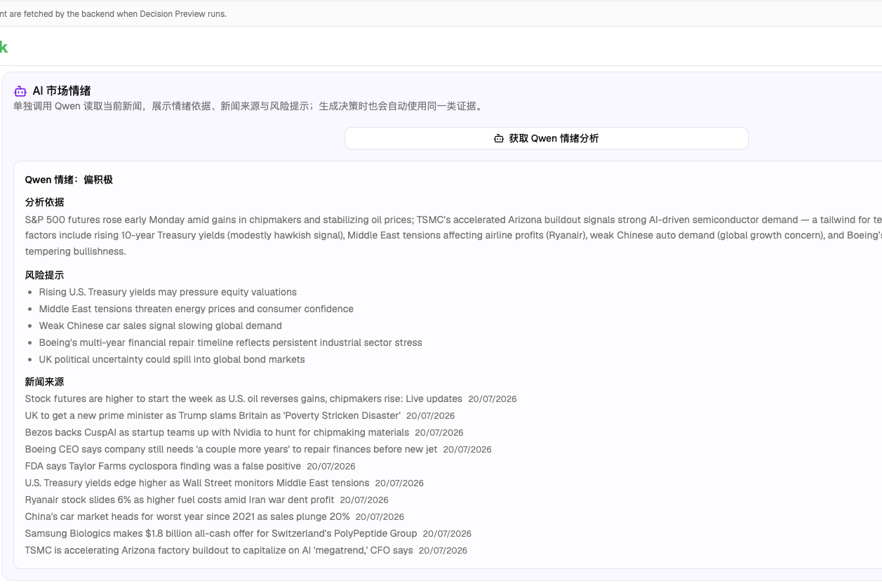Viewport: 882px width, 588px height.
Task: Click the 获取 Qwen 情绪分析 button
Action: click(546, 138)
